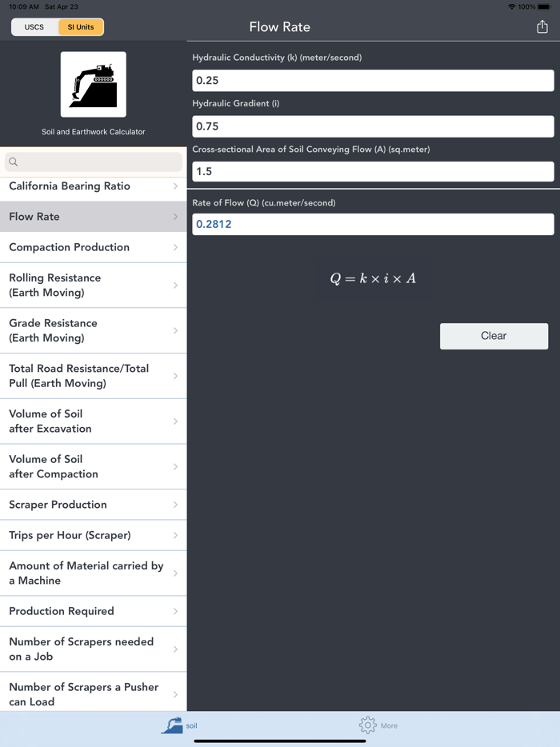560x747 pixels.
Task: Click the magnifying glass search icon
Action: pyautogui.click(x=14, y=162)
